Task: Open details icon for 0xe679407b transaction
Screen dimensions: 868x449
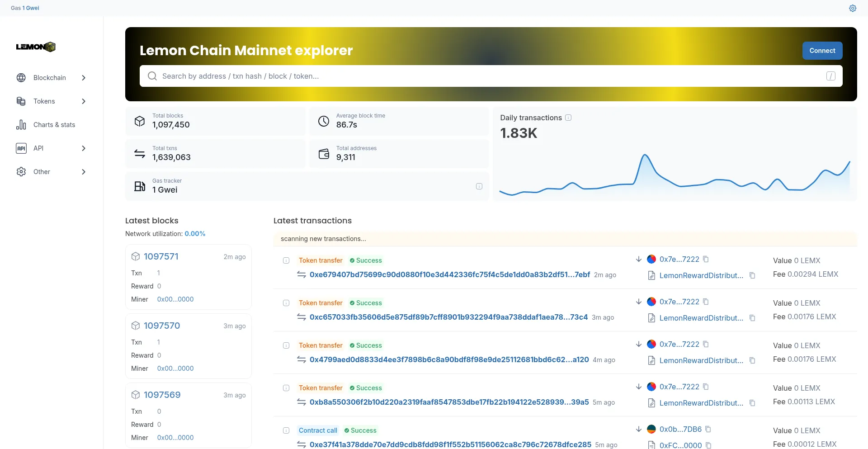Action: point(286,260)
